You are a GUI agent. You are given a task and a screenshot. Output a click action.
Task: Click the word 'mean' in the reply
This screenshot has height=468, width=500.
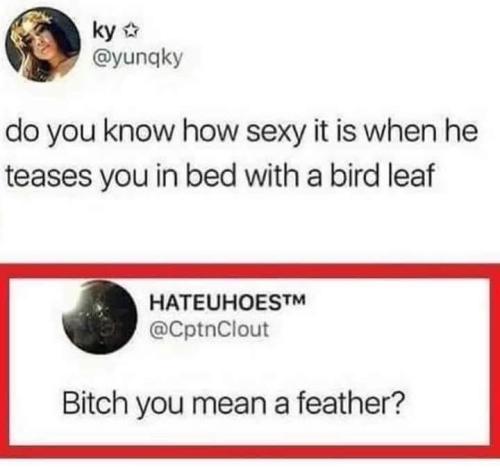pos(229,403)
